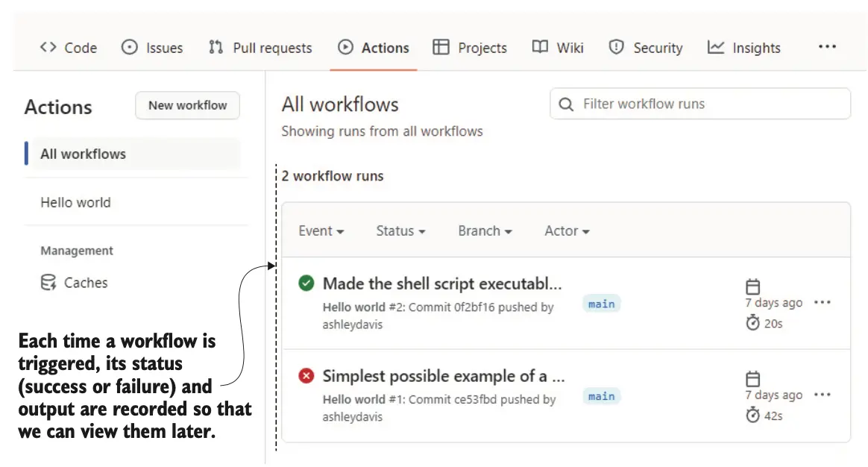Click the stopwatch icon beside 42s duration

[x=753, y=416]
